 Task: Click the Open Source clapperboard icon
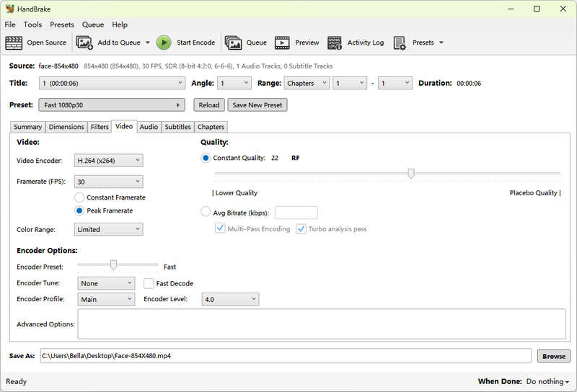[x=14, y=43]
